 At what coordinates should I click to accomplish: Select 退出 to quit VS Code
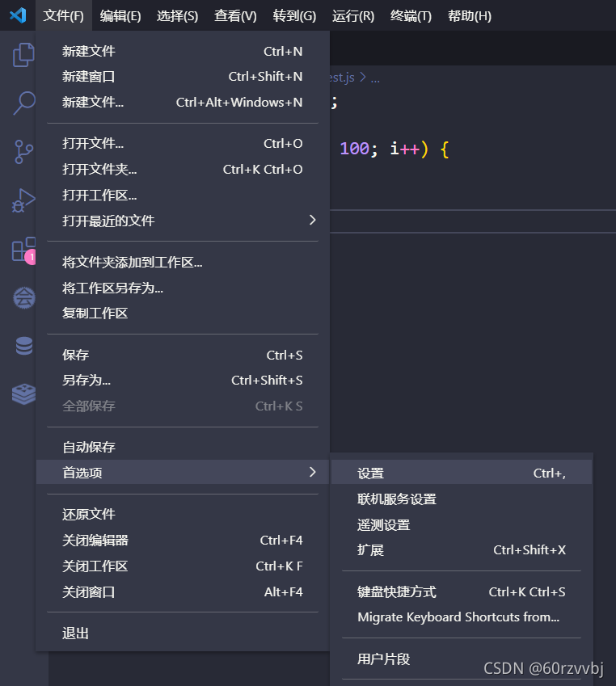click(75, 633)
